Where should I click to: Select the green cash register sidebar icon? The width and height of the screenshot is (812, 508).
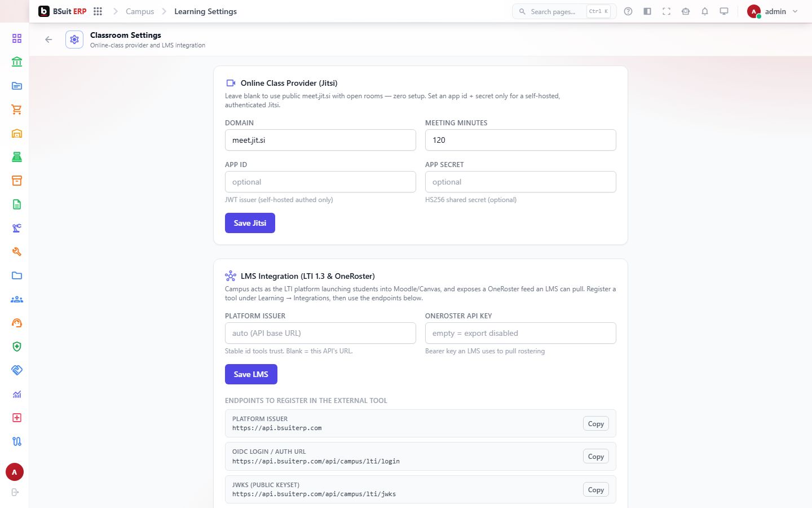17,157
